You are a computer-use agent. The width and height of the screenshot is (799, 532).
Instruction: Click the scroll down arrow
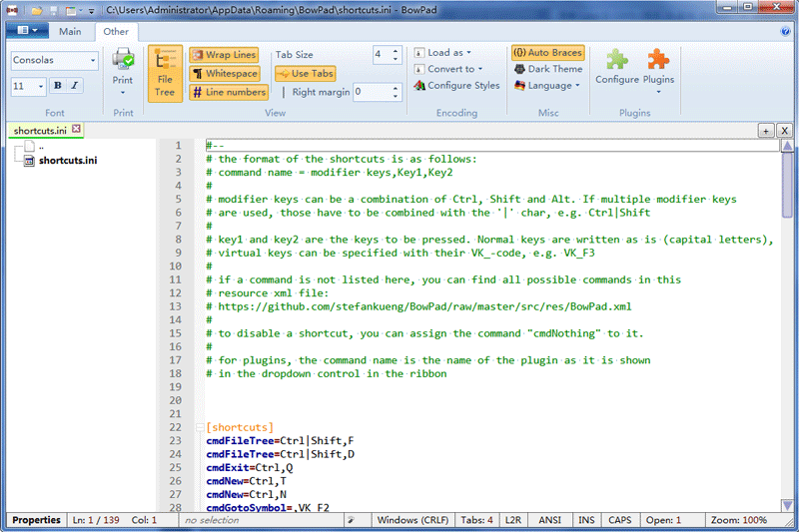787,505
